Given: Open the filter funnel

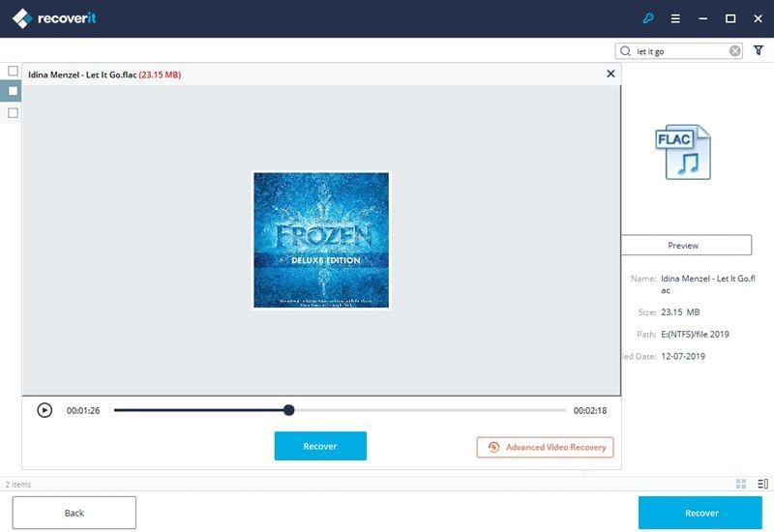Looking at the screenshot, I should click(x=759, y=50).
